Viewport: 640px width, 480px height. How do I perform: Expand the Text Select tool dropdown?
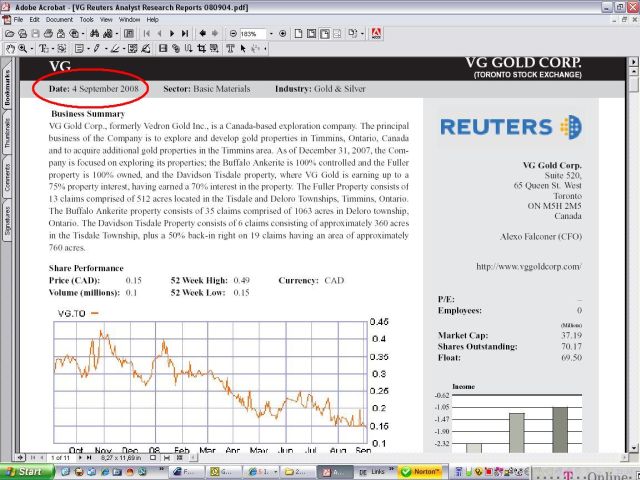pyautogui.click(x=52, y=49)
